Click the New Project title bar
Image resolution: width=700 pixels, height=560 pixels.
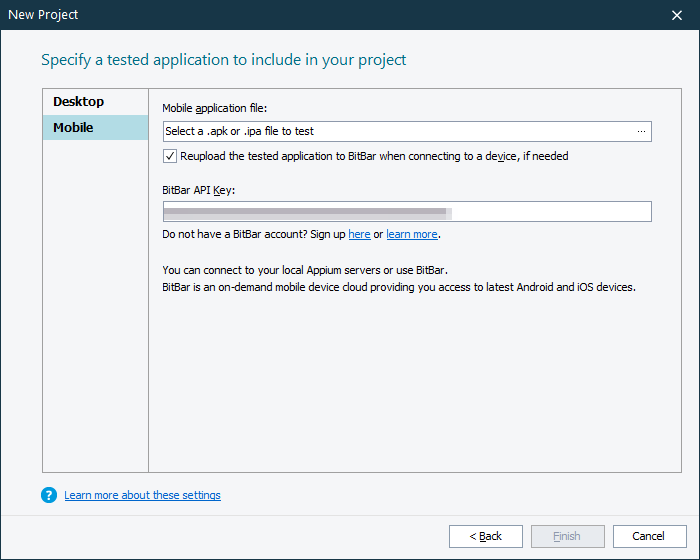pos(300,15)
